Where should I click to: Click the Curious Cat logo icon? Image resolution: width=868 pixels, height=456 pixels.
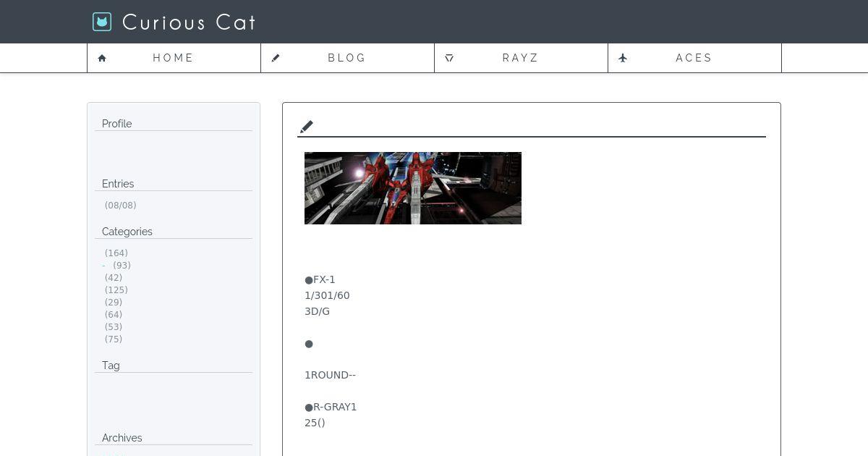pyautogui.click(x=102, y=22)
